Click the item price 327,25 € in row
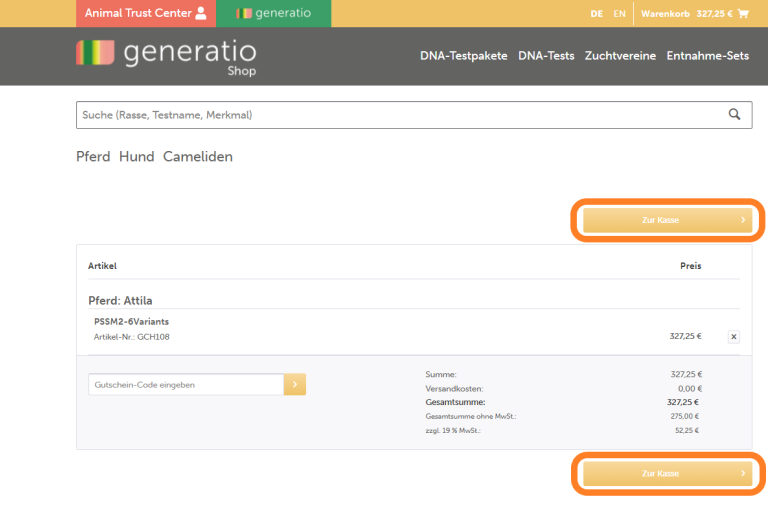Viewport: 768px width, 512px height. [685, 336]
